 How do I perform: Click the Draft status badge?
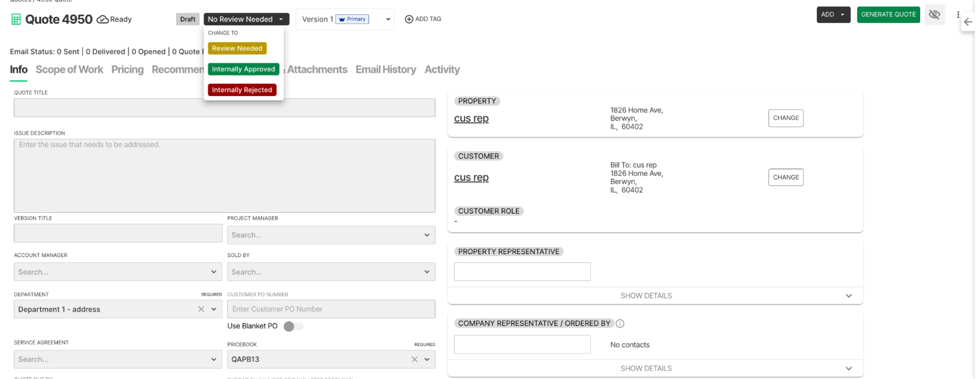coord(188,19)
